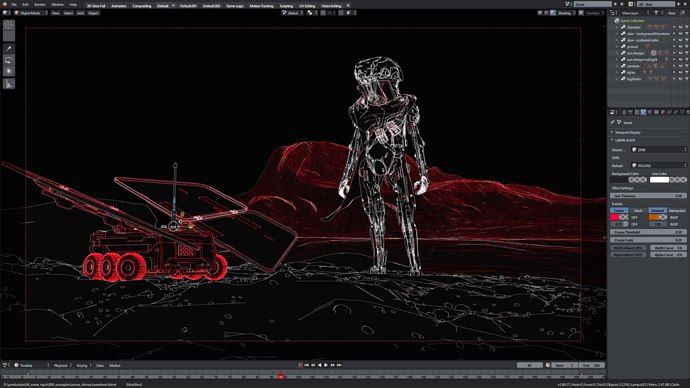Screen dimensions: 690x388
Task: Click the orange material color swatch
Action: 653,217
